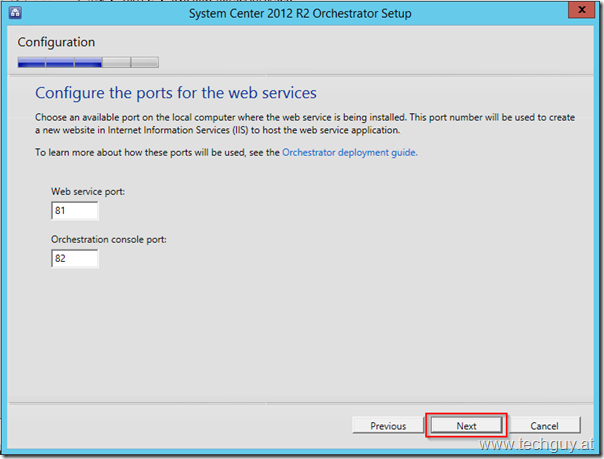Open the Orchestrator deployment guide link
Viewport: 604px width, 459px height.
pos(349,153)
